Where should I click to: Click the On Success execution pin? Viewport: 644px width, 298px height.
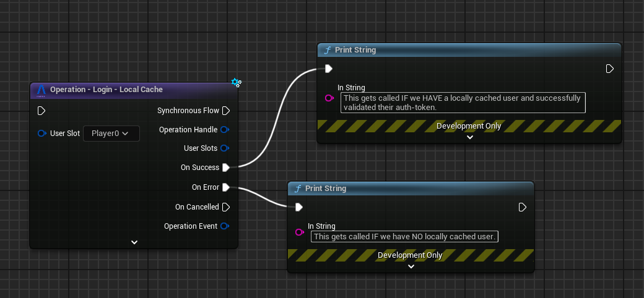coord(226,168)
